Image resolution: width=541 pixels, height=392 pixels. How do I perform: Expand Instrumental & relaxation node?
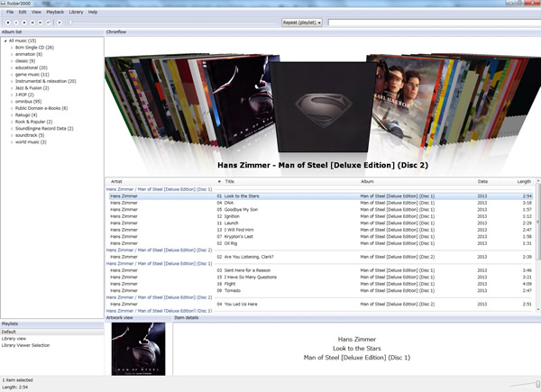pyautogui.click(x=12, y=81)
